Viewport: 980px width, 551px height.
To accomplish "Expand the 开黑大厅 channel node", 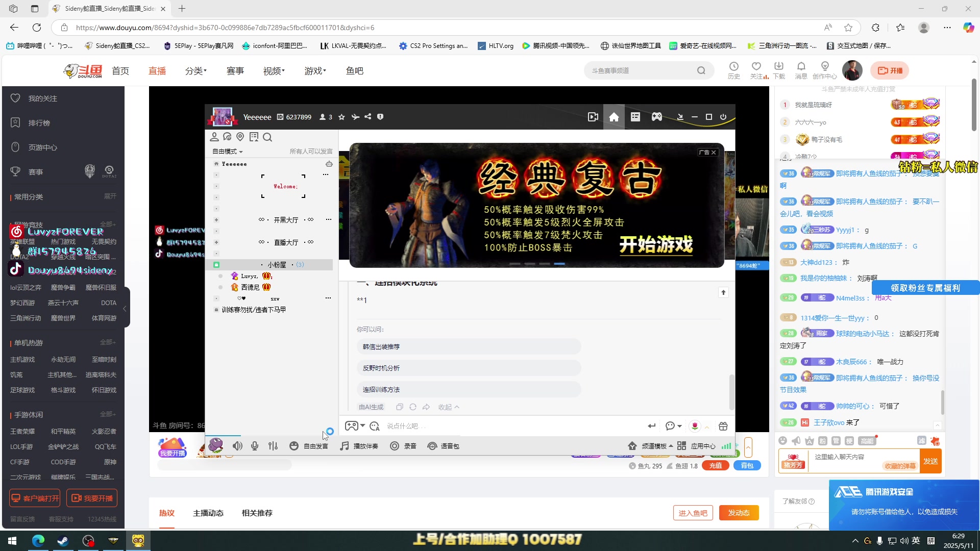I will coord(216,220).
